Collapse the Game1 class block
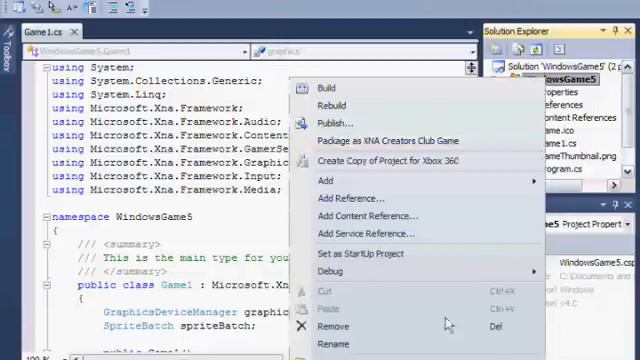This screenshot has width=640, height=360. (x=47, y=285)
